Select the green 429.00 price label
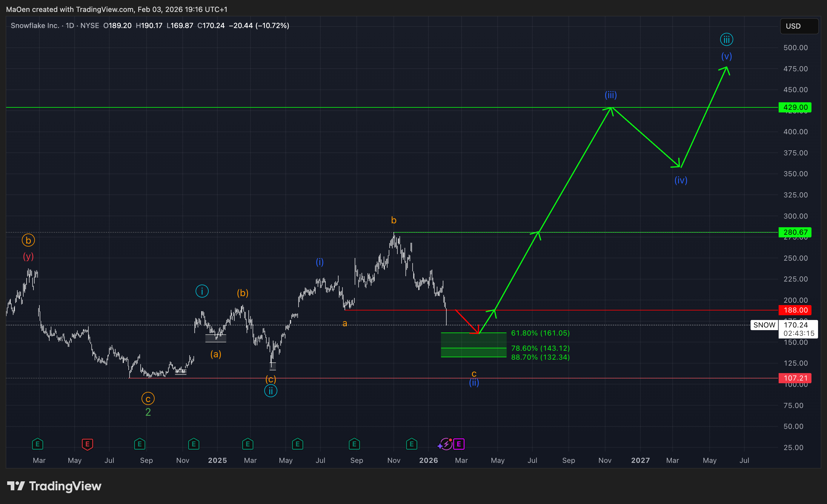This screenshot has height=504, width=827. click(795, 107)
